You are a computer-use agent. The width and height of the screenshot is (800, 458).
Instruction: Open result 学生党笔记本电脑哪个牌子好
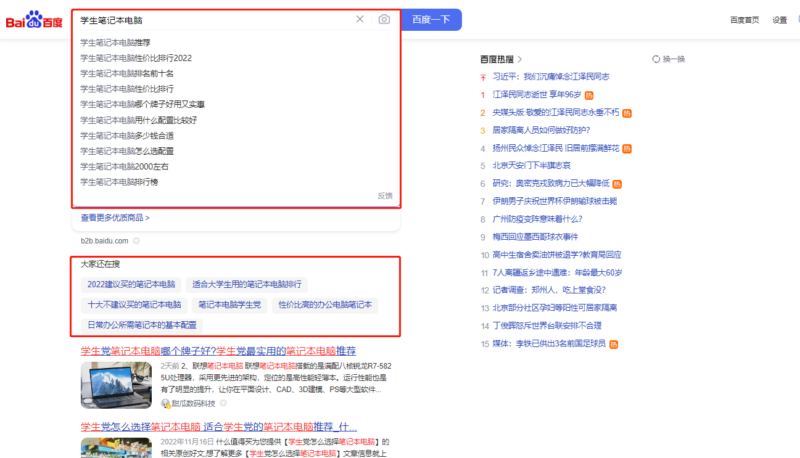(218, 351)
